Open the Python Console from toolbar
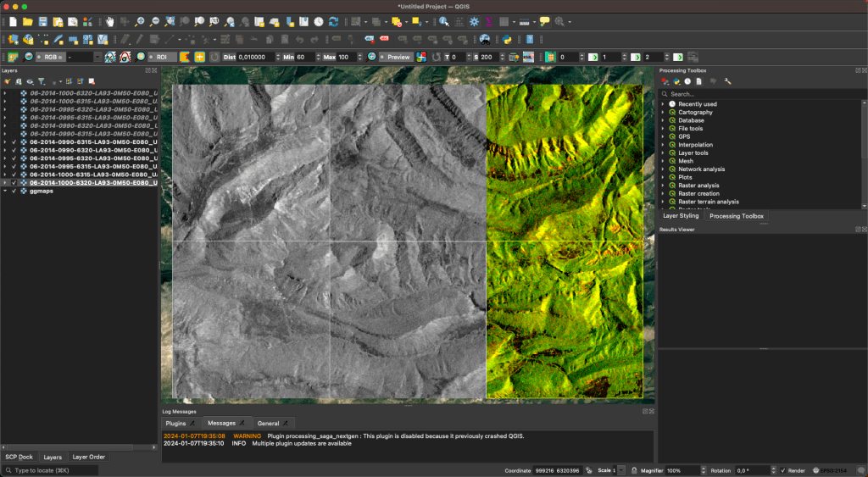Screen dimensions: 868x477 click(x=507, y=39)
